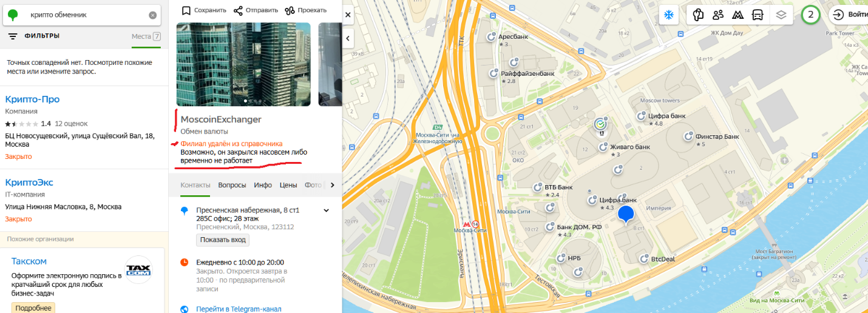Click the Такском TAX COM logo

(138, 270)
